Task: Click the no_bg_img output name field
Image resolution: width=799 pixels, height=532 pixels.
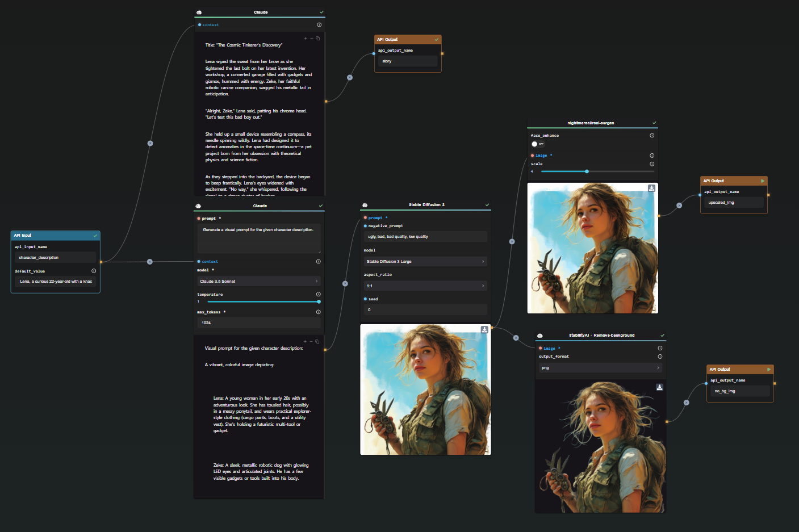Action: pos(741,391)
